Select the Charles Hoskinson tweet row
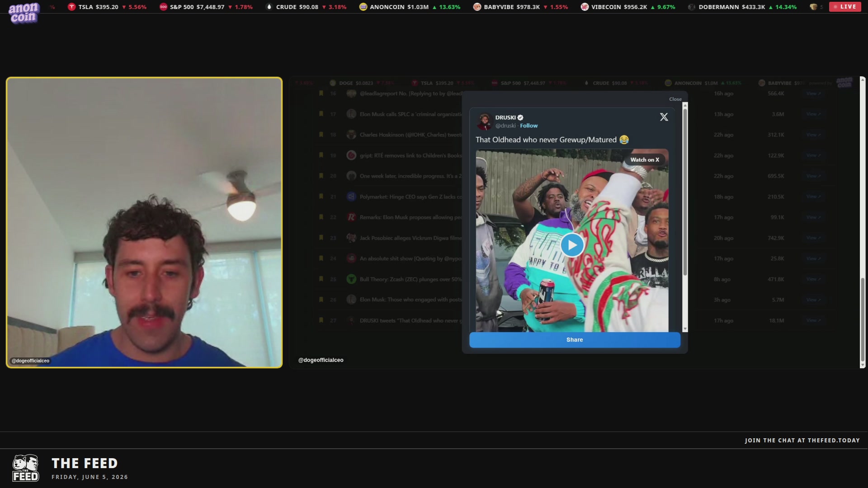The height and width of the screenshot is (488, 868). coord(574,135)
